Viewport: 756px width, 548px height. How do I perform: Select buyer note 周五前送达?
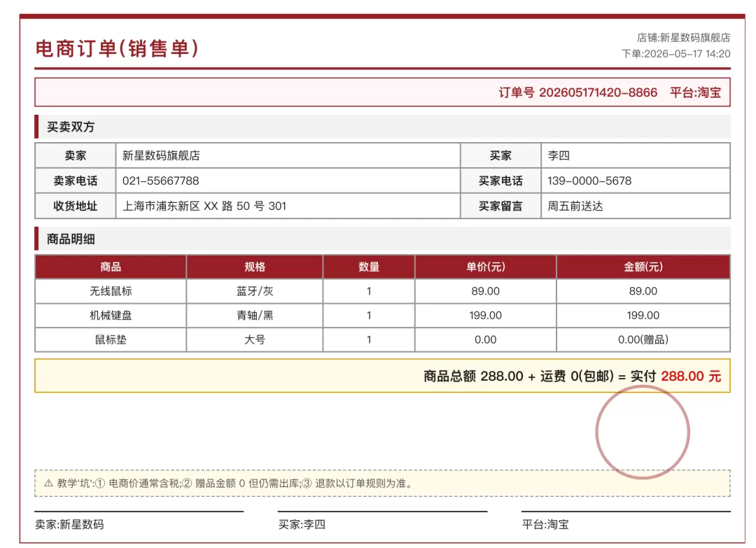pyautogui.click(x=575, y=206)
